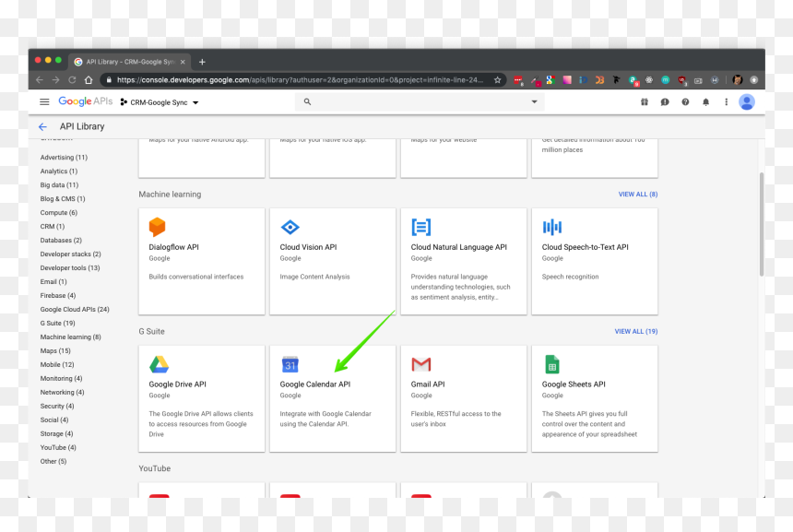The width and height of the screenshot is (793, 532).
Task: Open CRM-Google Sync project dropdown
Action: pyautogui.click(x=160, y=102)
